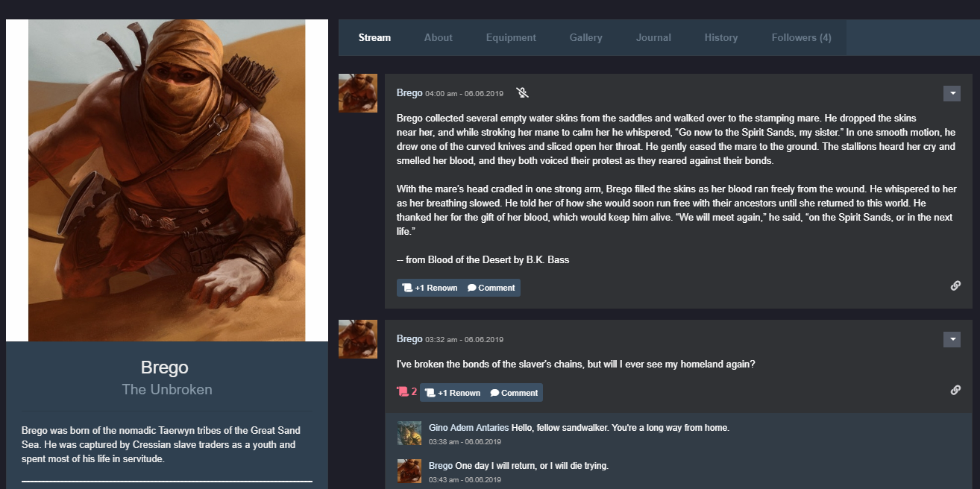Viewport: 980px width, 489px height.
Task: Click Brego's avatar beside the first post
Action: click(x=358, y=93)
